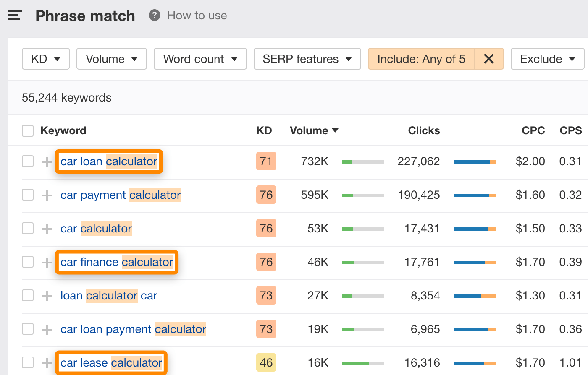This screenshot has width=588, height=375.
Task: Check the box for car loan calculator
Action: 28,161
